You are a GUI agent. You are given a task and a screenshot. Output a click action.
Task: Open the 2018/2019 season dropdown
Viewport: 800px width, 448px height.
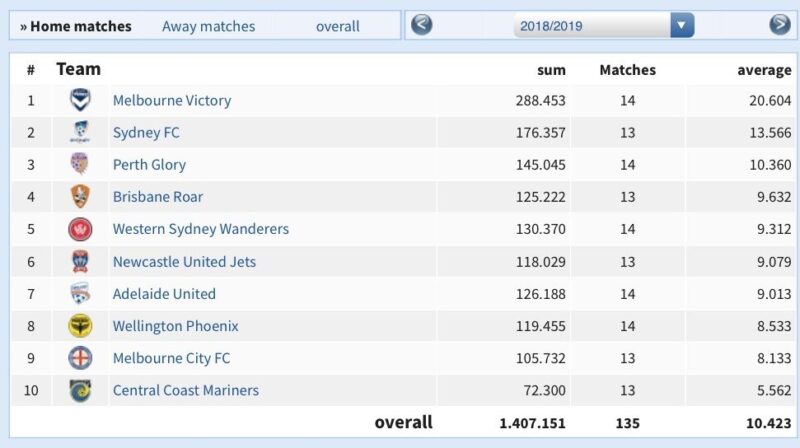[682, 26]
